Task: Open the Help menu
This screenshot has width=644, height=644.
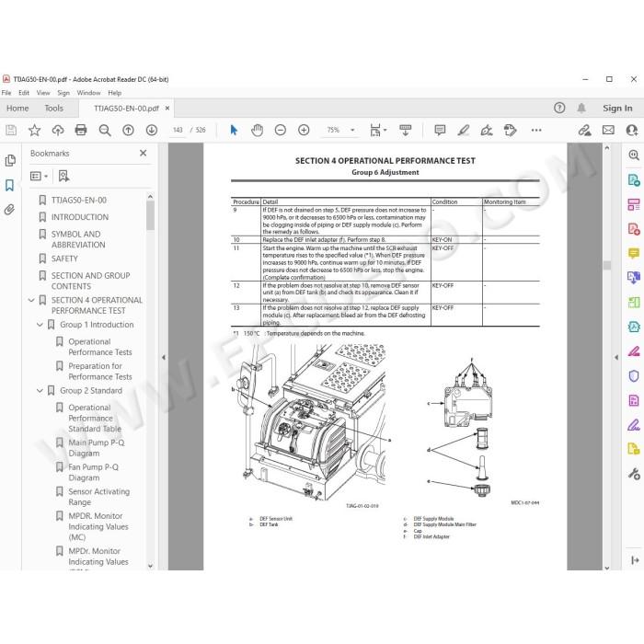Action: coord(115,93)
